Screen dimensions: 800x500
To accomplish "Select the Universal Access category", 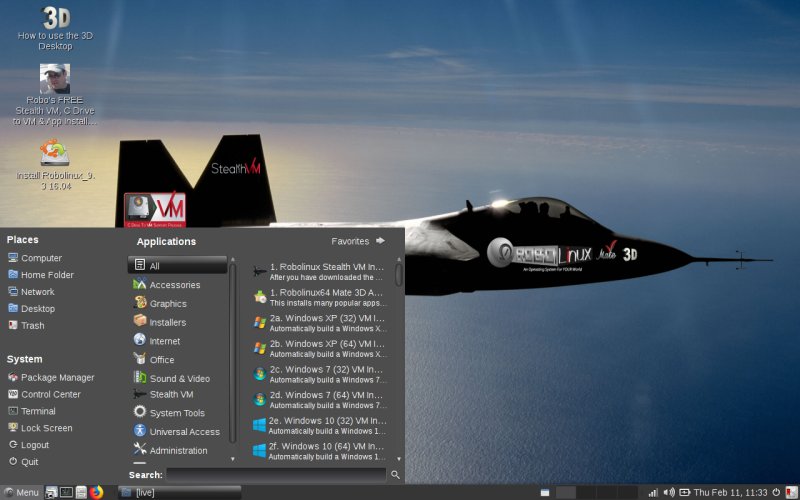I will point(177,431).
